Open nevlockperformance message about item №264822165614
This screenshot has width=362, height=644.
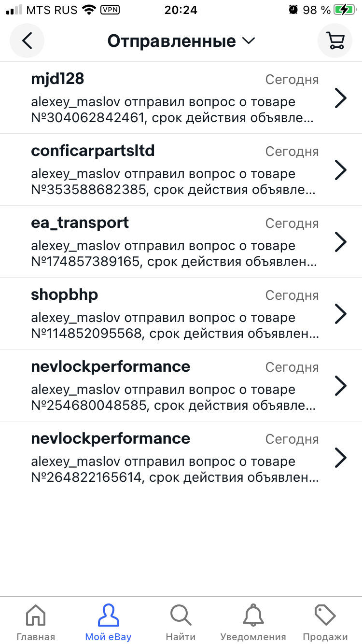pyautogui.click(x=174, y=458)
